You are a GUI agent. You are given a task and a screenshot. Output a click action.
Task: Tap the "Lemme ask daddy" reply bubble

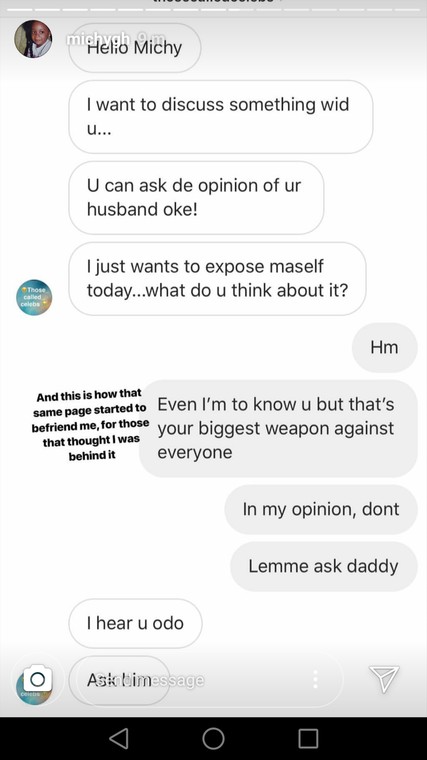tap(324, 566)
